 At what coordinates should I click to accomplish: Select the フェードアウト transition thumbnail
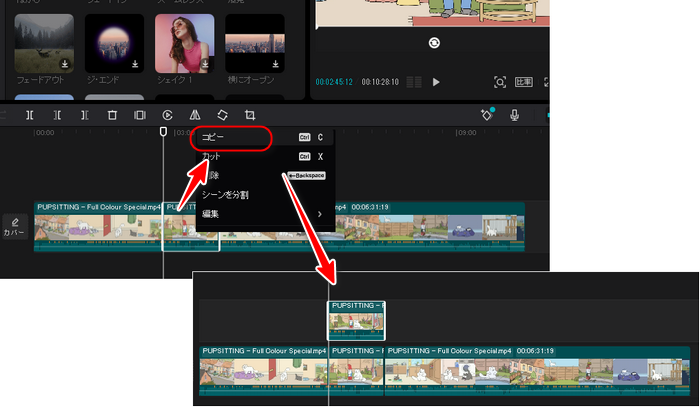[44, 41]
